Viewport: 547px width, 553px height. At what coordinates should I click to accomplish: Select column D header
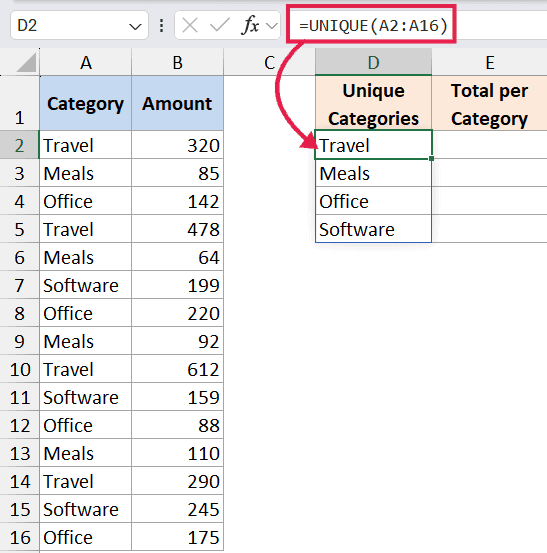373,62
